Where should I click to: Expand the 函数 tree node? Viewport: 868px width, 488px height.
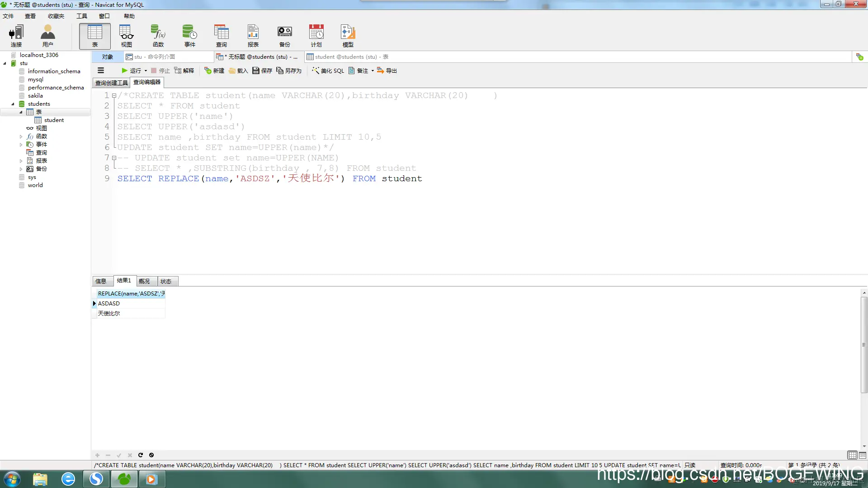coord(21,136)
